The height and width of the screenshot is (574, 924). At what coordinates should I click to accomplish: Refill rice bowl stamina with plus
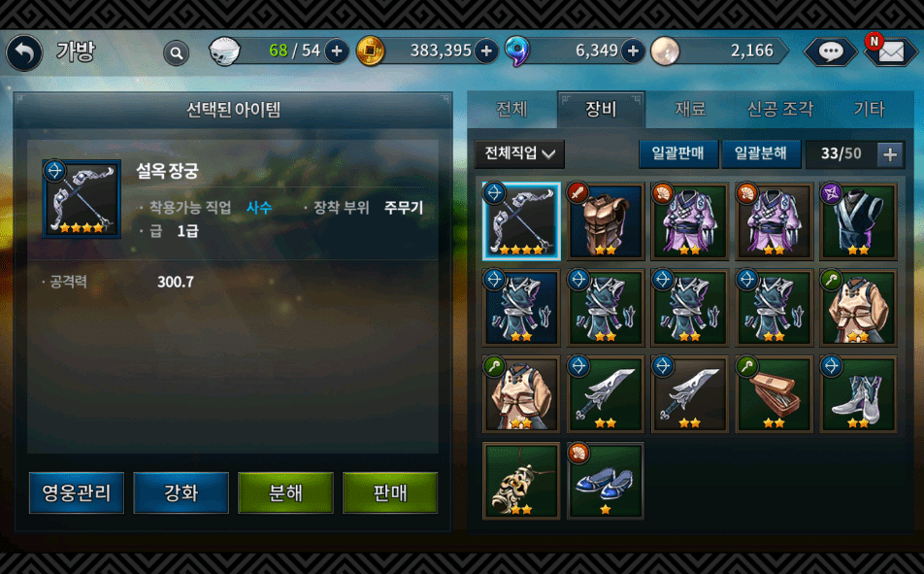coord(337,51)
